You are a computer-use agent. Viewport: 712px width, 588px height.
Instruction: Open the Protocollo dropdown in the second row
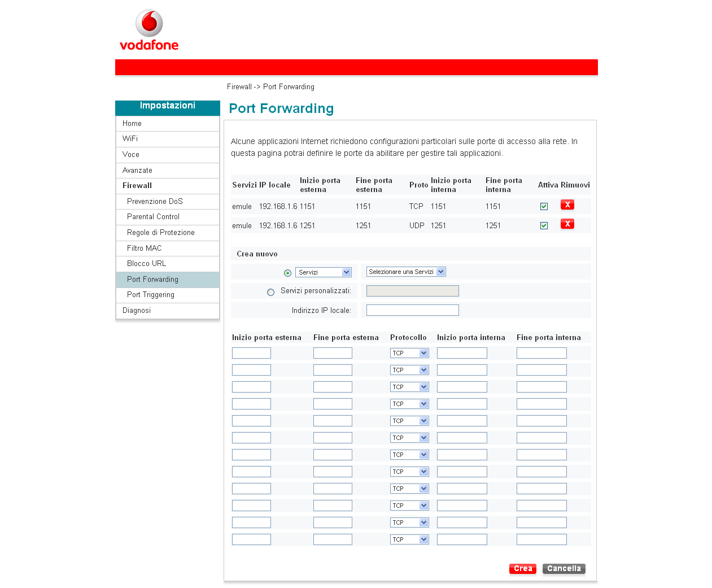click(409, 370)
